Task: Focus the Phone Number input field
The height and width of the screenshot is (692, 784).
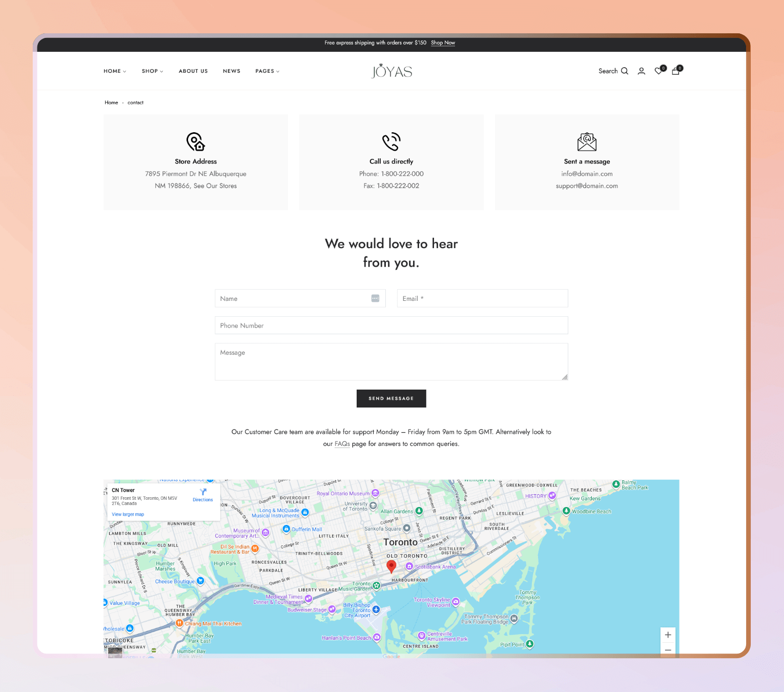Action: pos(391,325)
